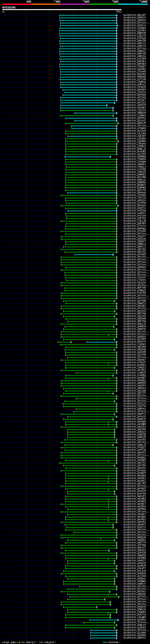Click hit label UniRef100_Q60DM0

pyautogui.click(x=135, y=90)
